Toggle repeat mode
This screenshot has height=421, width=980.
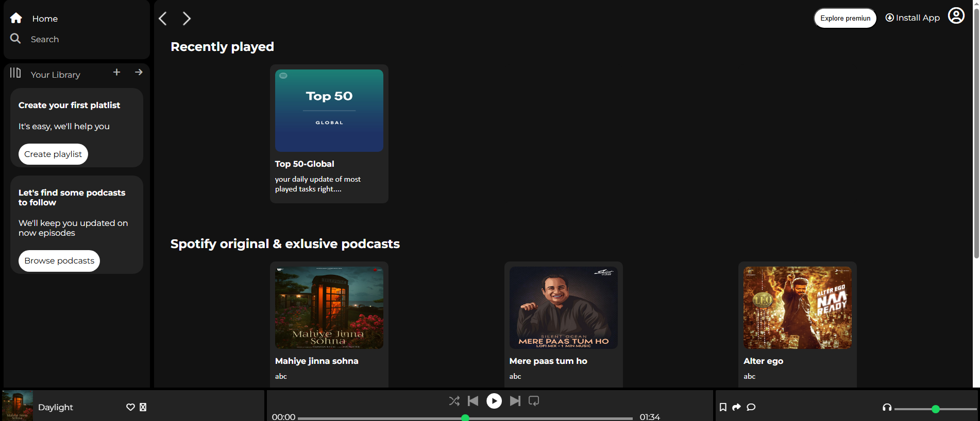click(534, 401)
